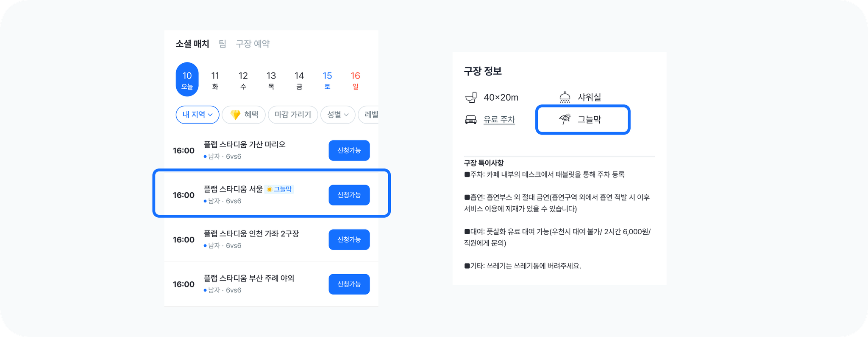The width and height of the screenshot is (868, 337).
Task: Toggle the 혜택 filter chip
Action: [244, 115]
